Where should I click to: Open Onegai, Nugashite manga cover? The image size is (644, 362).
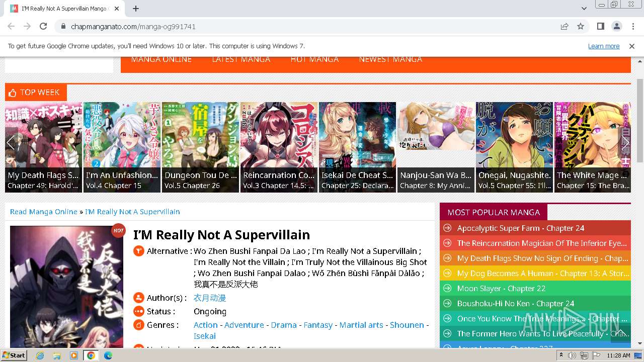514,147
